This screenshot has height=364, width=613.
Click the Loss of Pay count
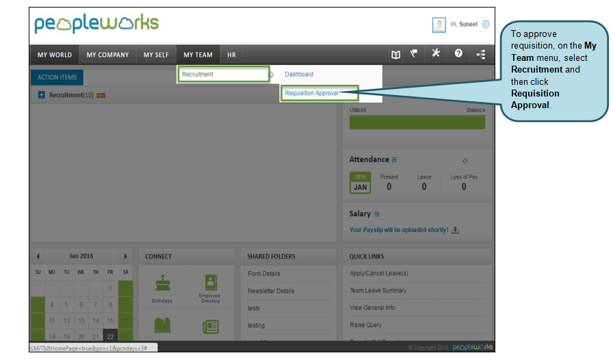pyautogui.click(x=464, y=187)
